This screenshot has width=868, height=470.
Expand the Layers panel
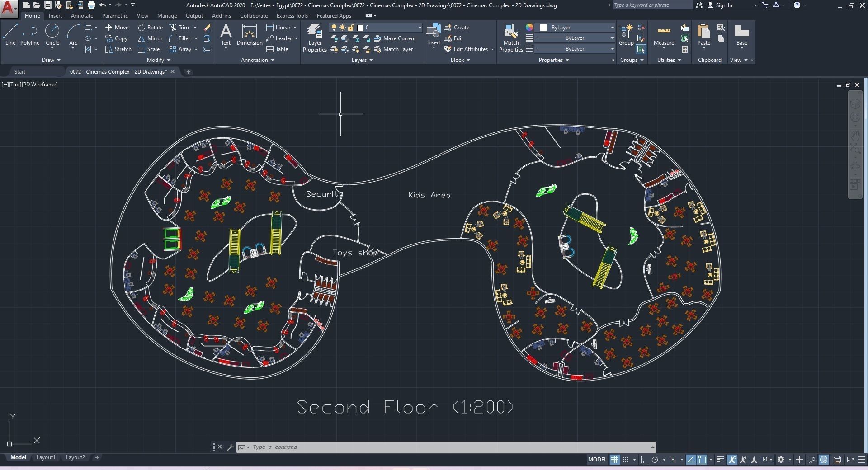coord(362,60)
